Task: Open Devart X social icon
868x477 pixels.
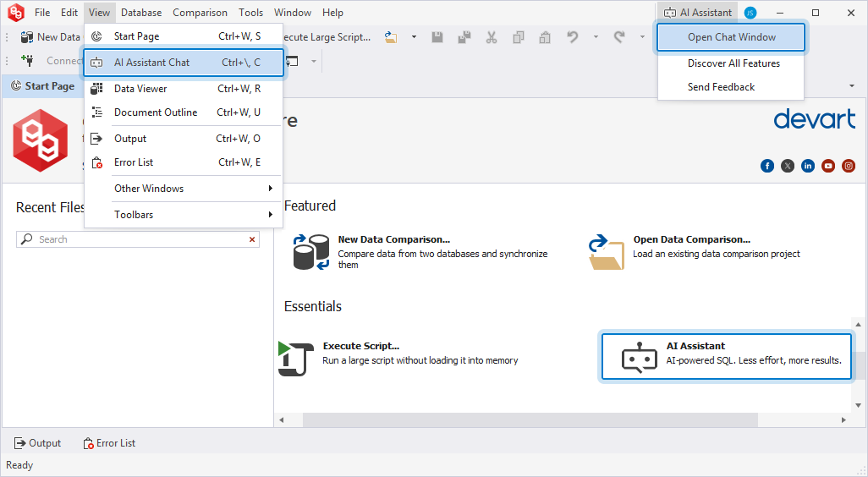Action: coord(788,166)
